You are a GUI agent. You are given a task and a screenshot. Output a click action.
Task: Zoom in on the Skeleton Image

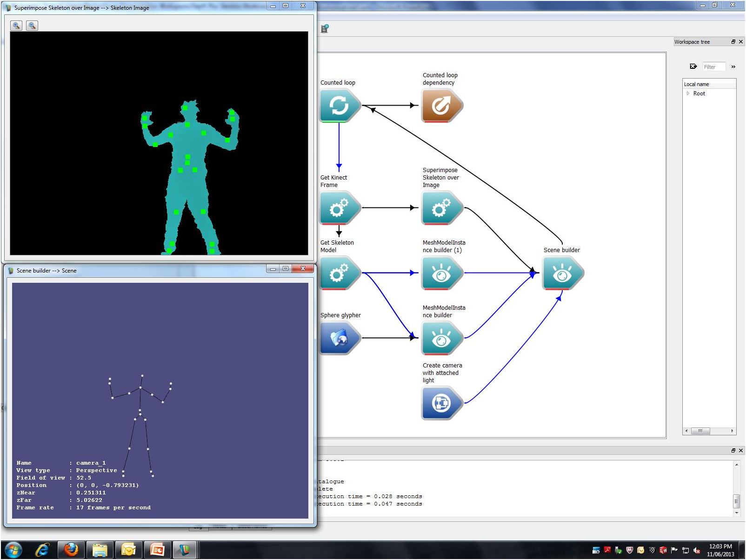(16, 26)
